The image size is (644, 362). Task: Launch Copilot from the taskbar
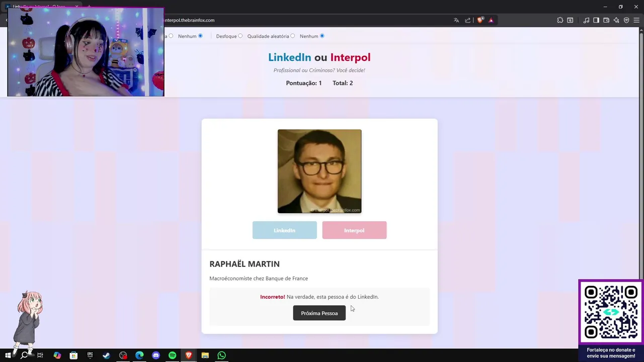(57, 355)
